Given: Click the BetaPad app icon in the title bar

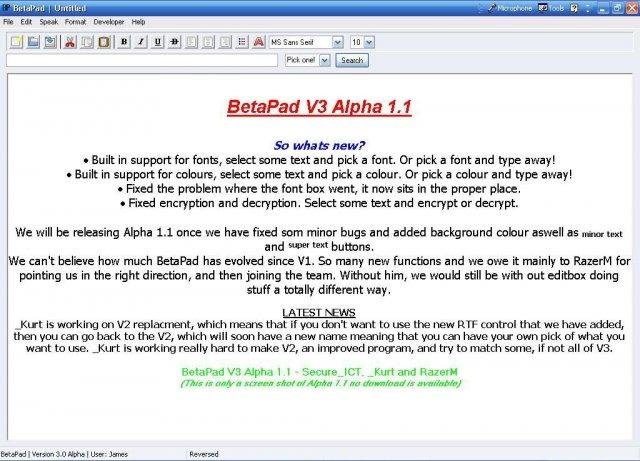Looking at the screenshot, I should coord(6,8).
